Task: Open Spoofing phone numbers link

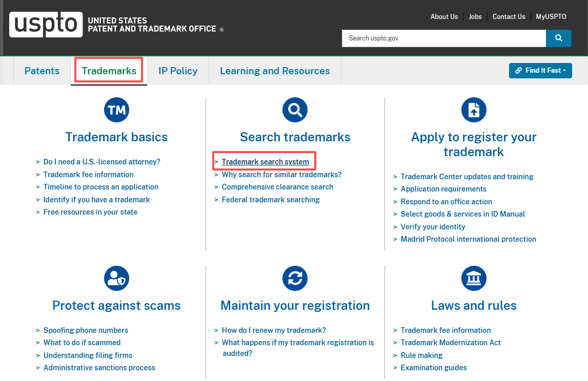Action: [86, 330]
